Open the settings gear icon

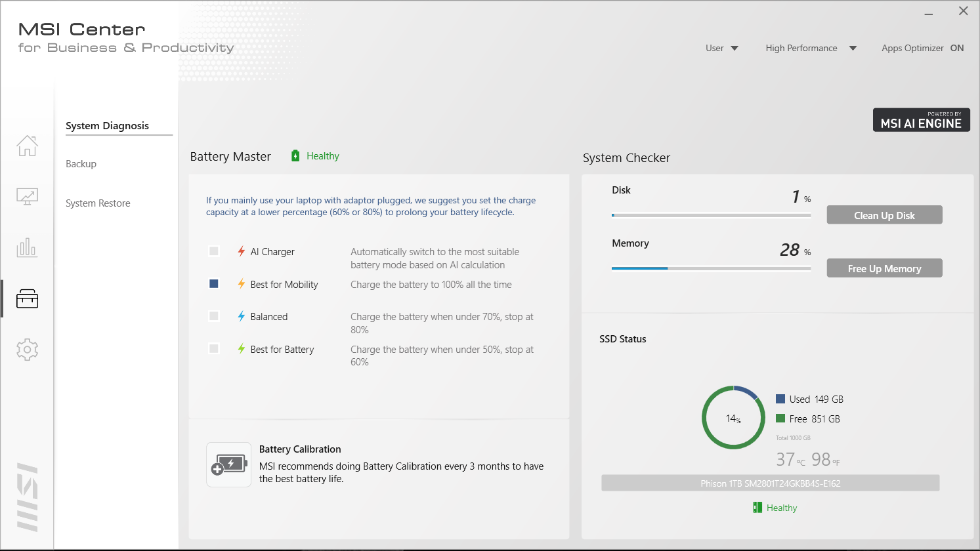[27, 350]
